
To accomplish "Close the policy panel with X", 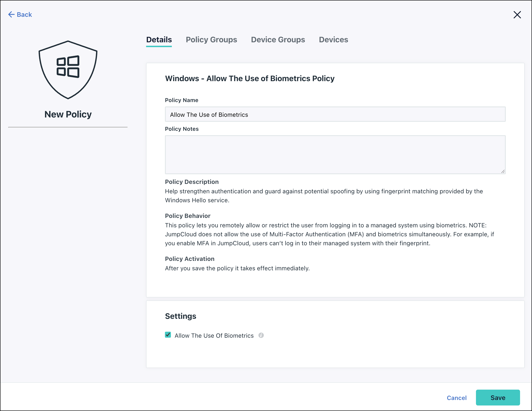I will tap(517, 15).
